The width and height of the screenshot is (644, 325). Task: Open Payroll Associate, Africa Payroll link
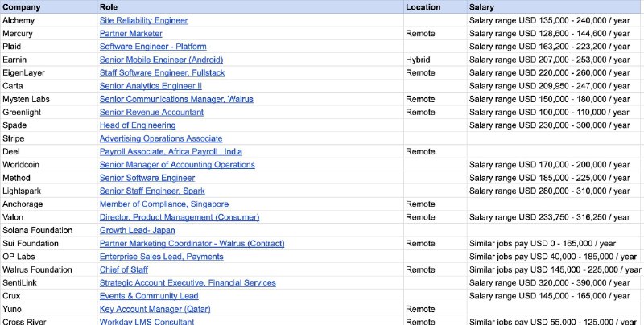tap(171, 151)
